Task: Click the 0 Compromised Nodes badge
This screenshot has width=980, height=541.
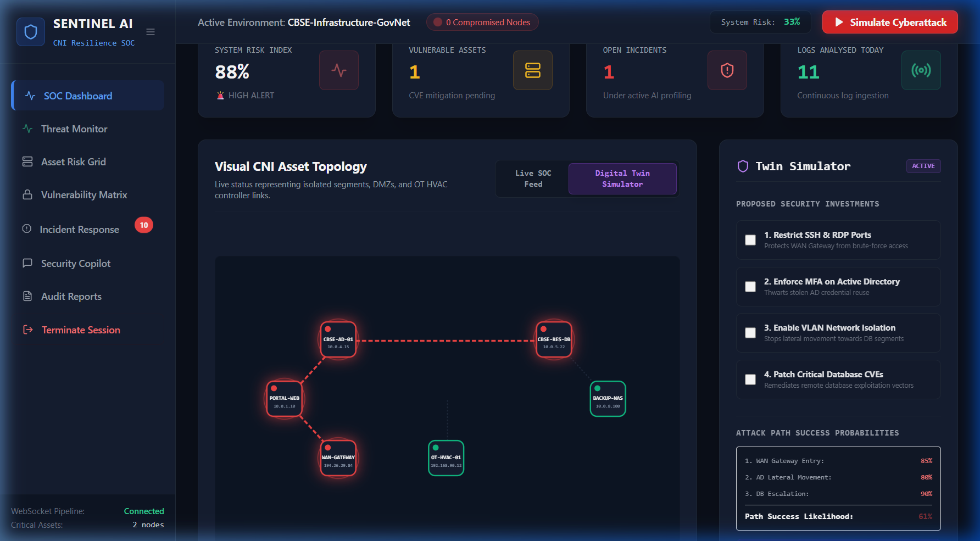Action: pyautogui.click(x=482, y=22)
